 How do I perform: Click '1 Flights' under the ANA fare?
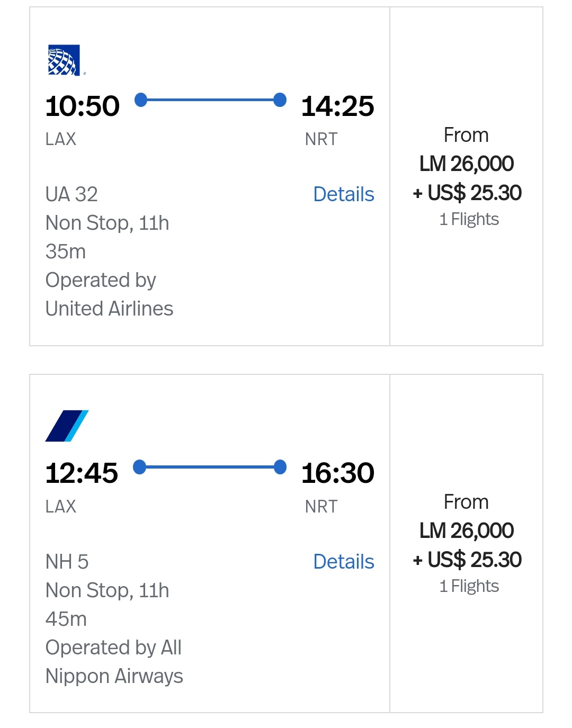(469, 586)
